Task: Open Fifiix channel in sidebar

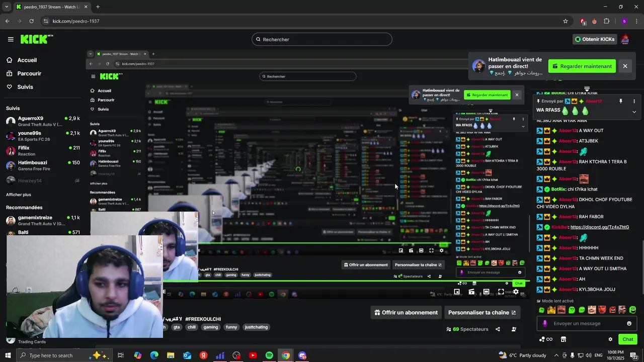Action: (43, 151)
